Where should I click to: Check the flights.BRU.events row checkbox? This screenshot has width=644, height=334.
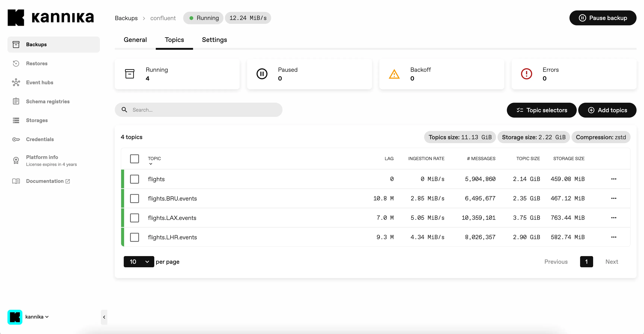tap(135, 198)
